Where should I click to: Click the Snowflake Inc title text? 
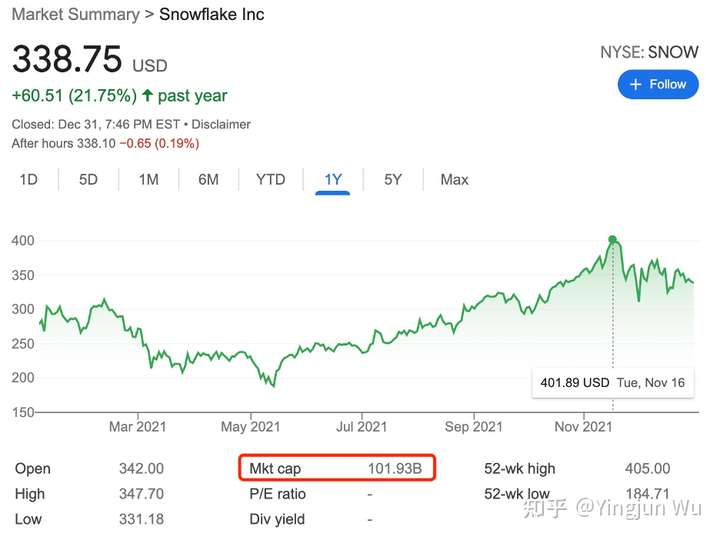click(x=212, y=14)
